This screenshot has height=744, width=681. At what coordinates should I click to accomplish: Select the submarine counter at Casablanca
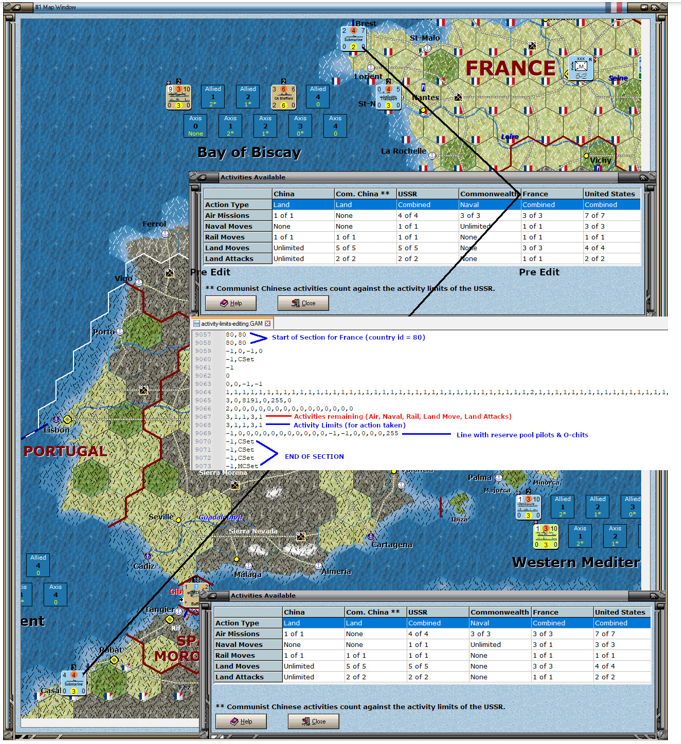(74, 683)
